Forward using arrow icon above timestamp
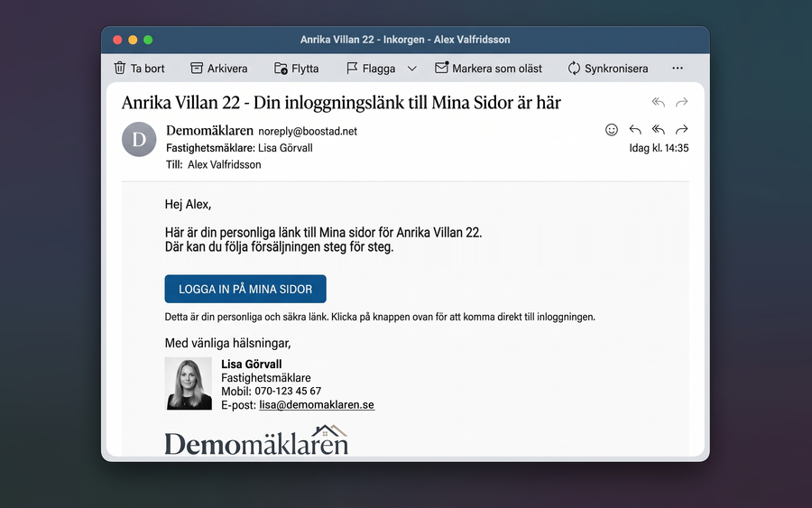The width and height of the screenshot is (812, 508). (681, 129)
